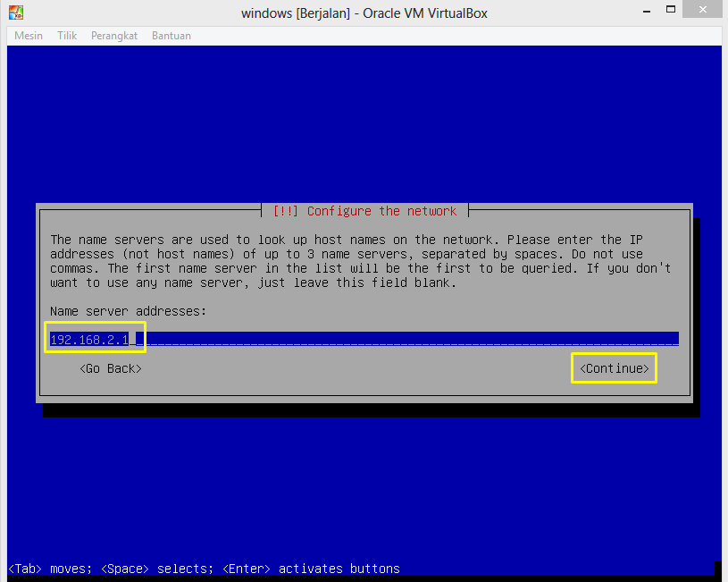Minimize the VirtualBox window

(646, 9)
